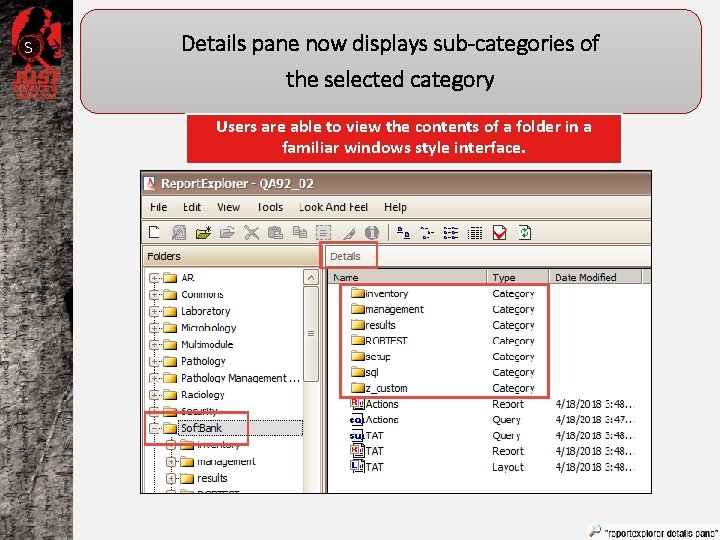This screenshot has width=720, height=540.
Task: Select the Pathology folder in tree
Action: 203,361
